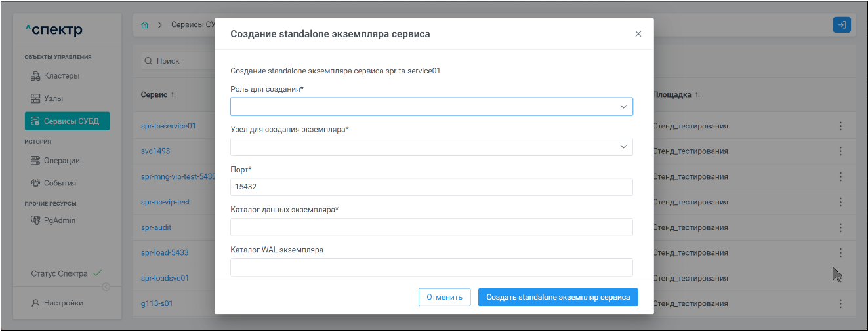868x331 pixels.
Task: Open kebab menu for svc1493 row
Action: [x=840, y=151]
